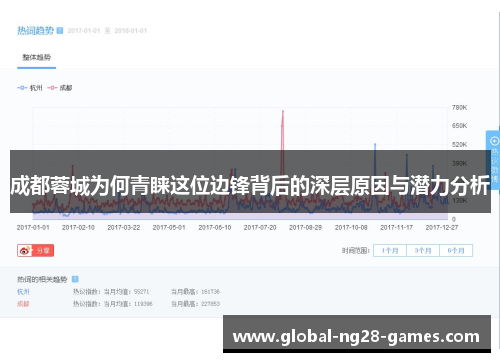Open the 成都 related trend link
Viewport: 500px width, 362px height.
click(x=23, y=304)
